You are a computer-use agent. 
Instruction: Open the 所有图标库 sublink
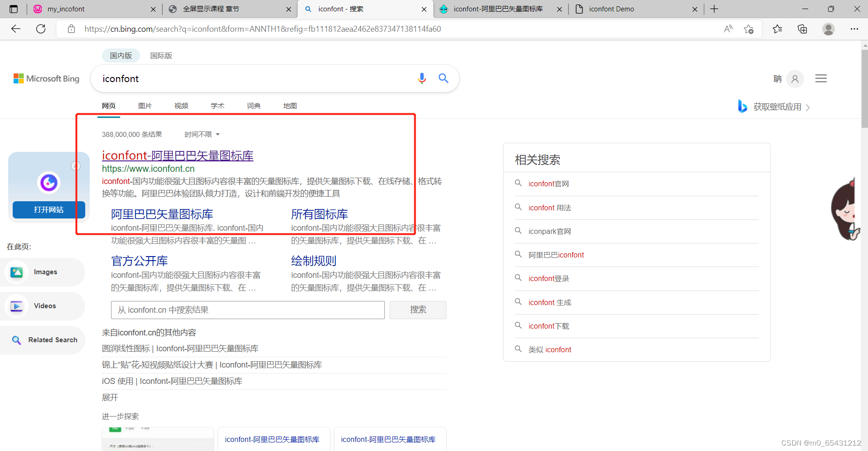[x=320, y=214]
